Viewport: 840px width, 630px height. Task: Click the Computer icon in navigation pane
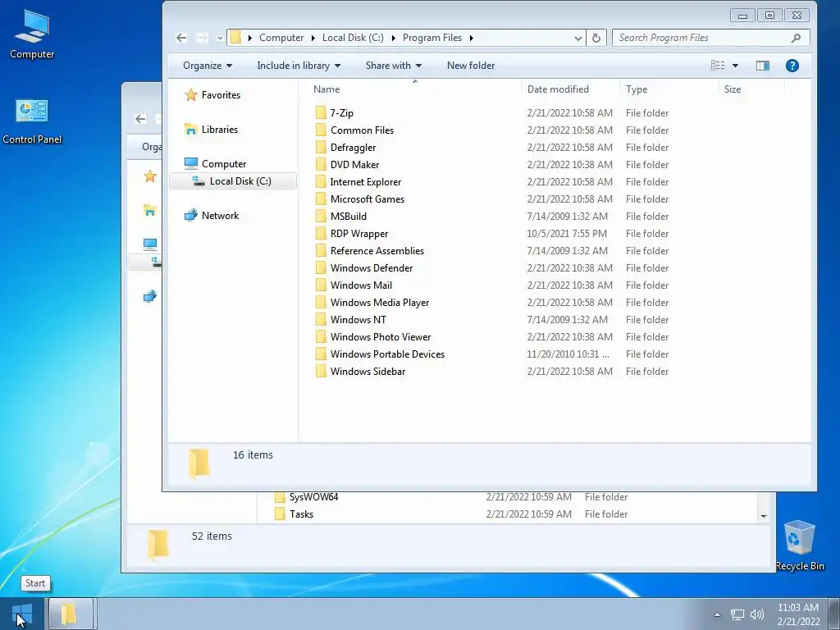pyautogui.click(x=190, y=163)
